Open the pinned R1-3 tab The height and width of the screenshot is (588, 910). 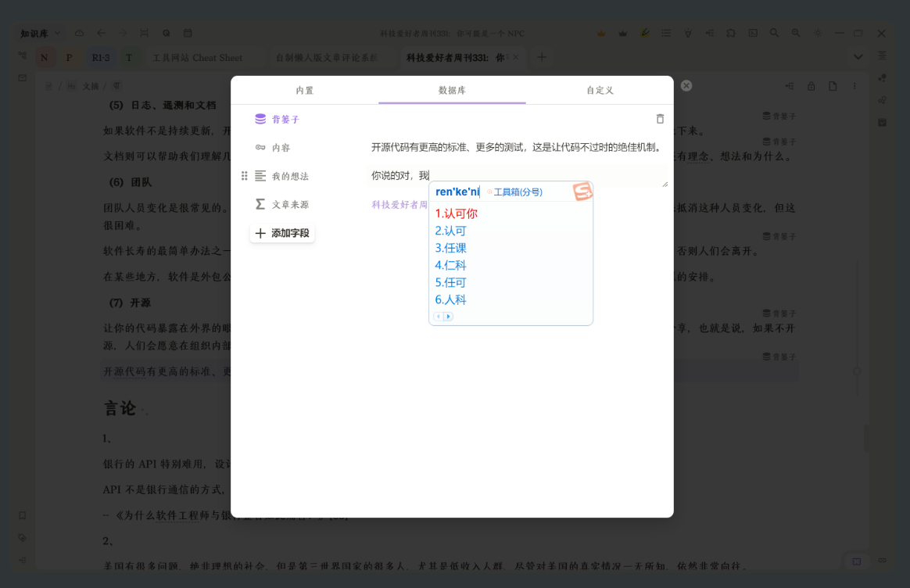[x=100, y=57]
